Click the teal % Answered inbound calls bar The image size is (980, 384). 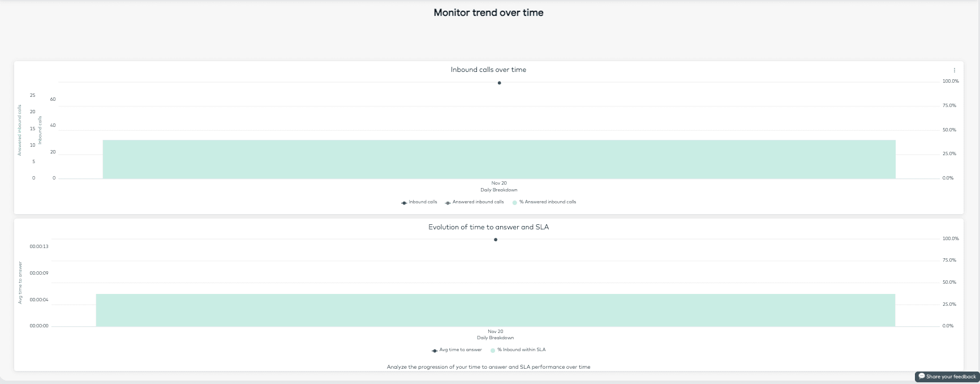point(499,159)
